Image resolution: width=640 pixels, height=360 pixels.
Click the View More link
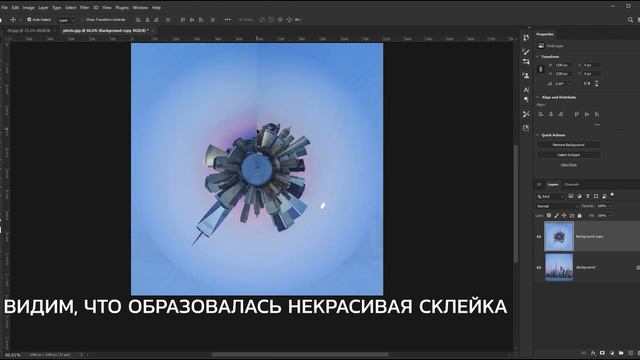click(568, 165)
